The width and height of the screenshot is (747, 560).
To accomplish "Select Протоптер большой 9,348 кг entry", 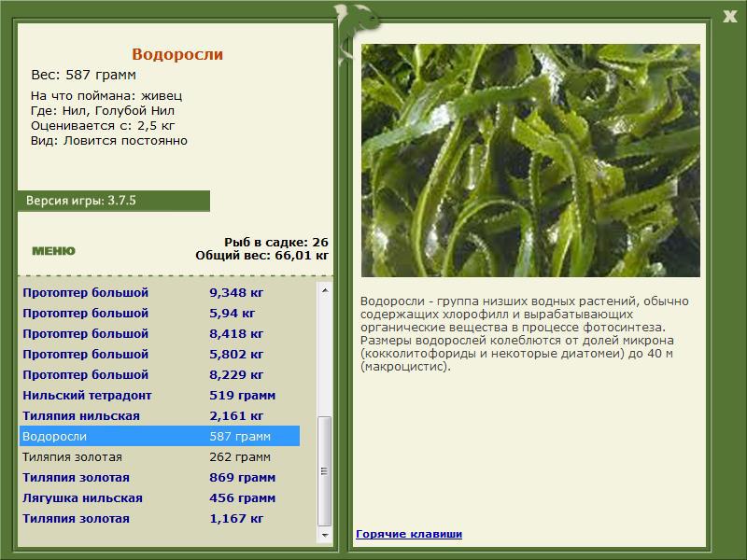I will (x=160, y=292).
